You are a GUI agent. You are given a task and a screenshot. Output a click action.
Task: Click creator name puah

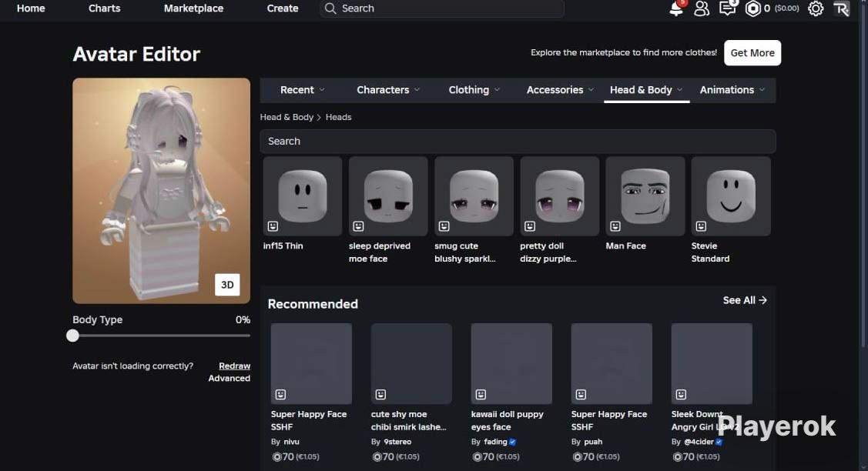593,442
